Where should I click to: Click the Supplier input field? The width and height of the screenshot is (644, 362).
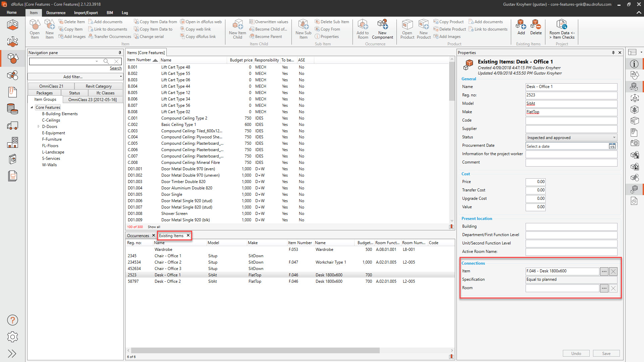(x=571, y=129)
